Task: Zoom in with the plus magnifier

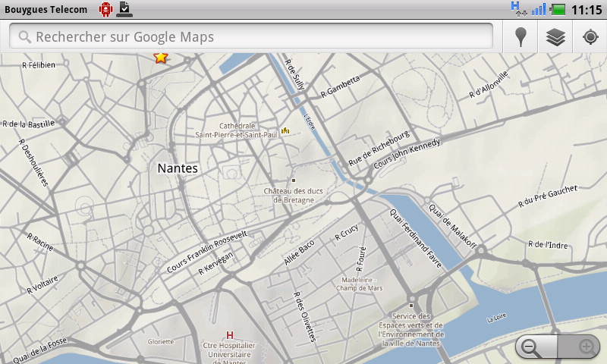Action: tap(579, 347)
